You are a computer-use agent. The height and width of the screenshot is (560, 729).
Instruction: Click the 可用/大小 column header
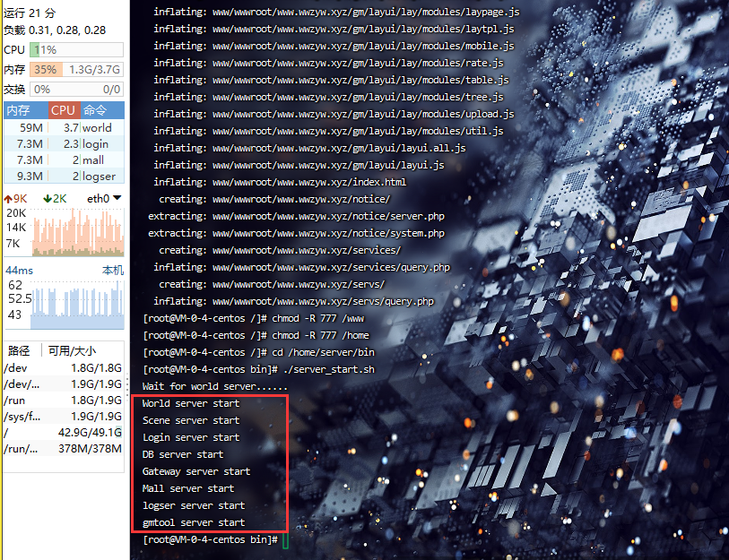(72, 350)
